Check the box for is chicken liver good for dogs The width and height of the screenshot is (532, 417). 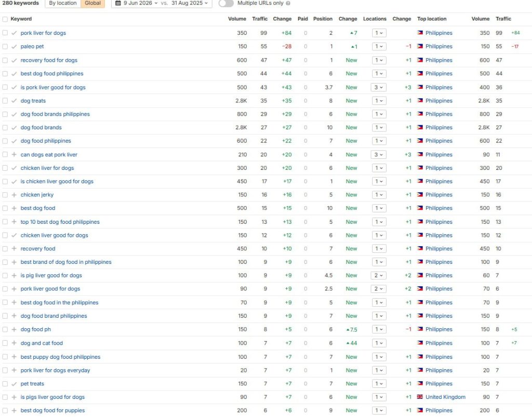pyautogui.click(x=5, y=181)
